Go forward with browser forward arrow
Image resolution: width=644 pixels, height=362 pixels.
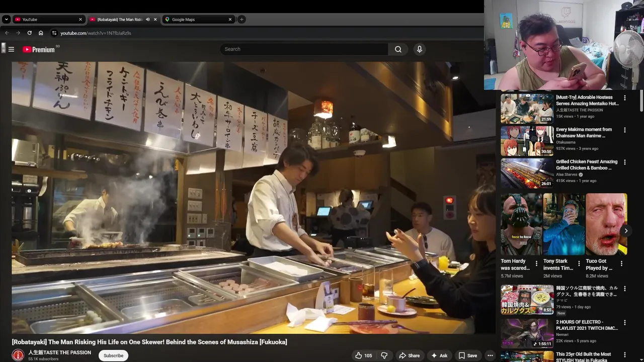click(x=18, y=33)
